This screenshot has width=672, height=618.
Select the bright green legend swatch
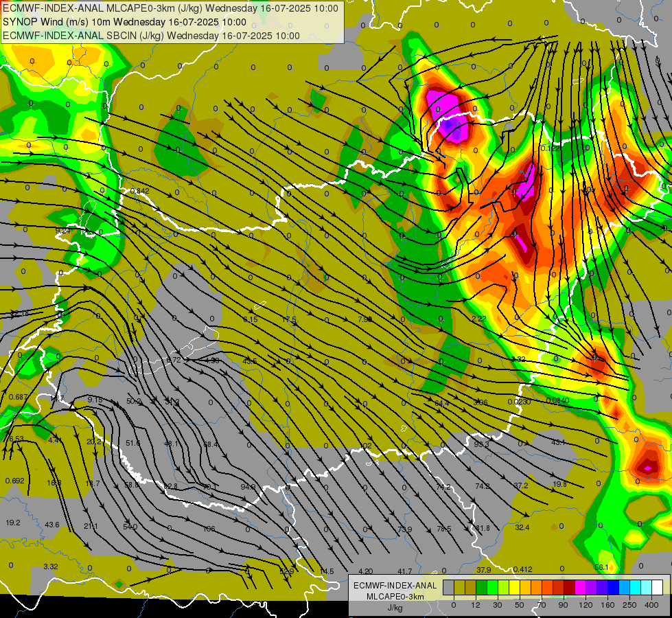pyautogui.click(x=492, y=588)
